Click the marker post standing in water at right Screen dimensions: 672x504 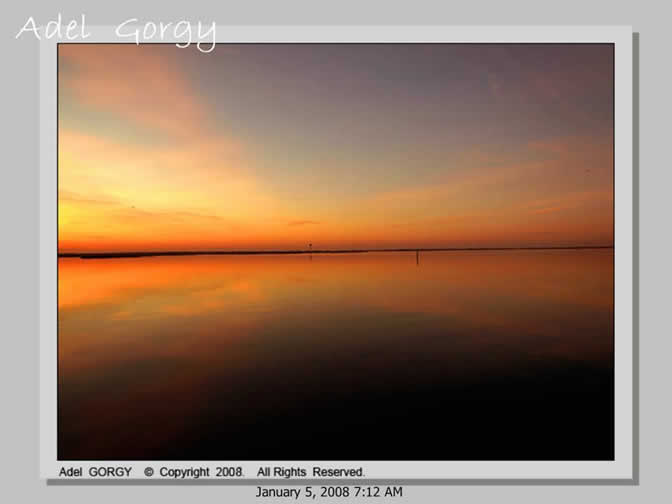point(418,256)
